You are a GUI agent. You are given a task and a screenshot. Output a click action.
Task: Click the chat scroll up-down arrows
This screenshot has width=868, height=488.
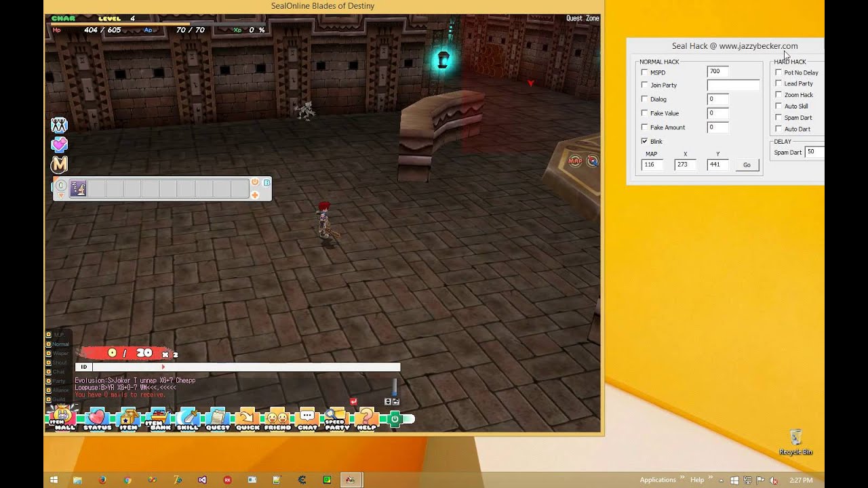click(x=388, y=401)
